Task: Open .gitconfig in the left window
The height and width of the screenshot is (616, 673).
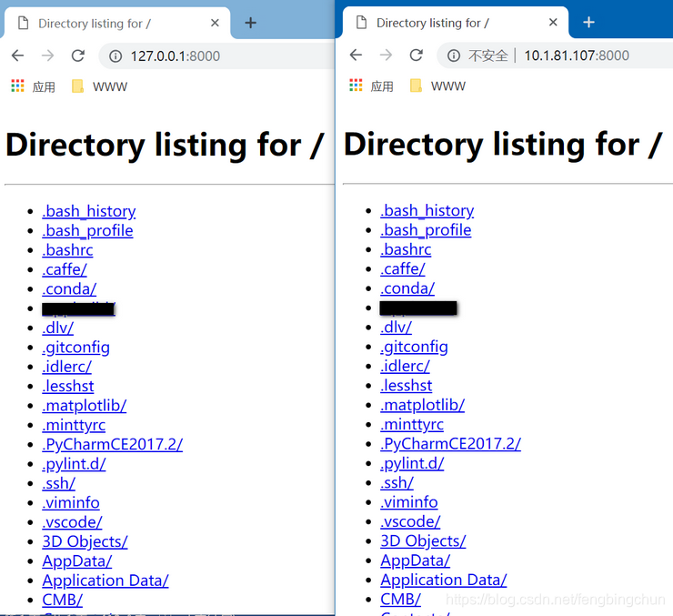Action: click(76, 348)
